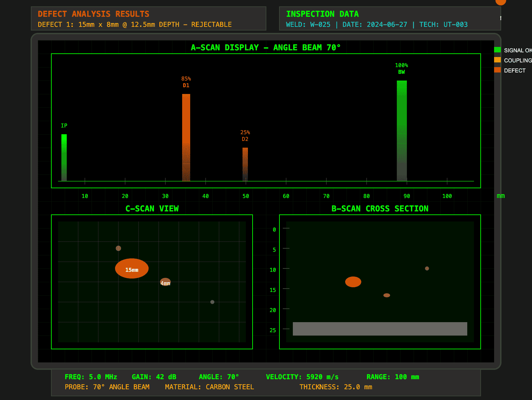The image size is (532, 400).
Task: Click the 15 depth label on B-scan axis
Action: pyautogui.click(x=273, y=290)
